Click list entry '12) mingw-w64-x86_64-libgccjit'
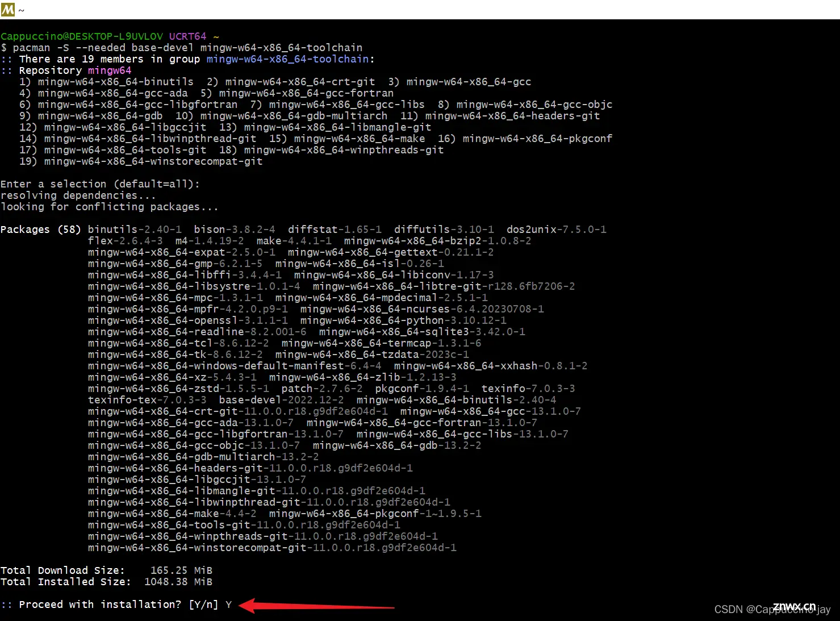This screenshot has height=621, width=840. tap(113, 127)
